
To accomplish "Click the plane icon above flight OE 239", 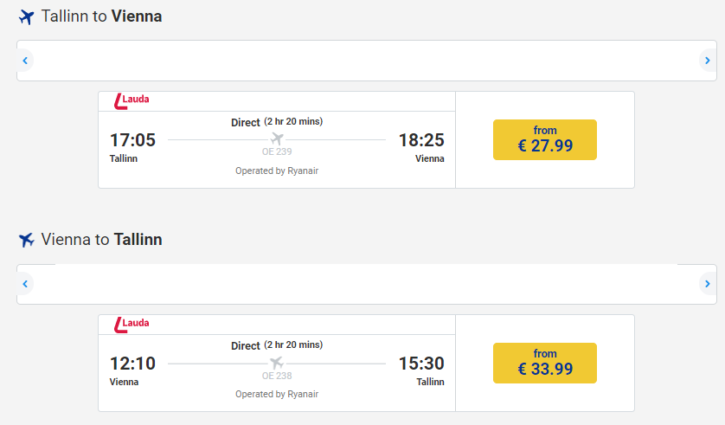I will pos(277,138).
